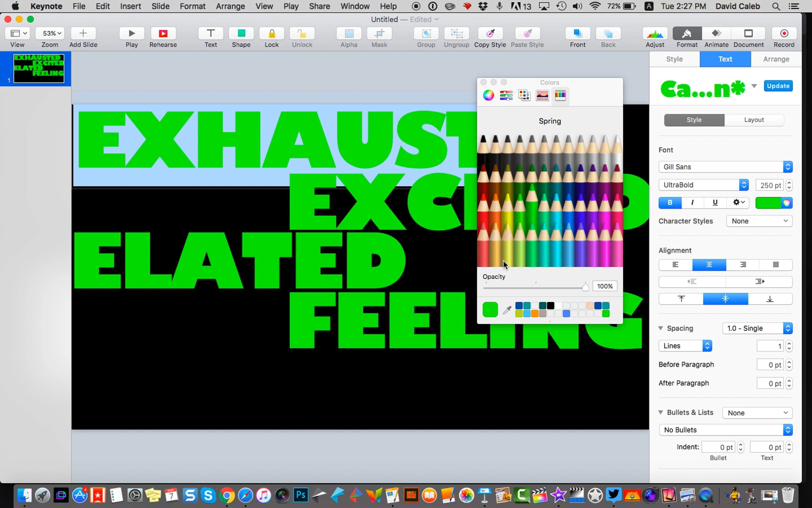Open Character Styles dropdown

click(759, 221)
